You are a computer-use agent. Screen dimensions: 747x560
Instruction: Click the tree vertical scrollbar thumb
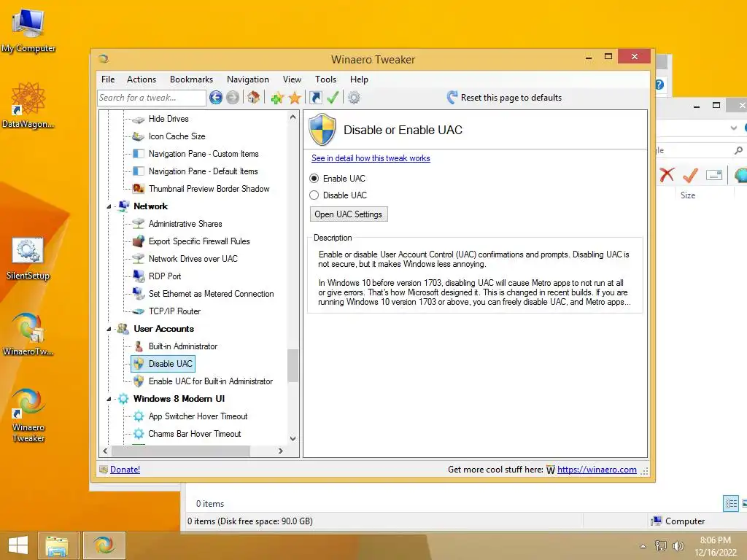(x=293, y=366)
